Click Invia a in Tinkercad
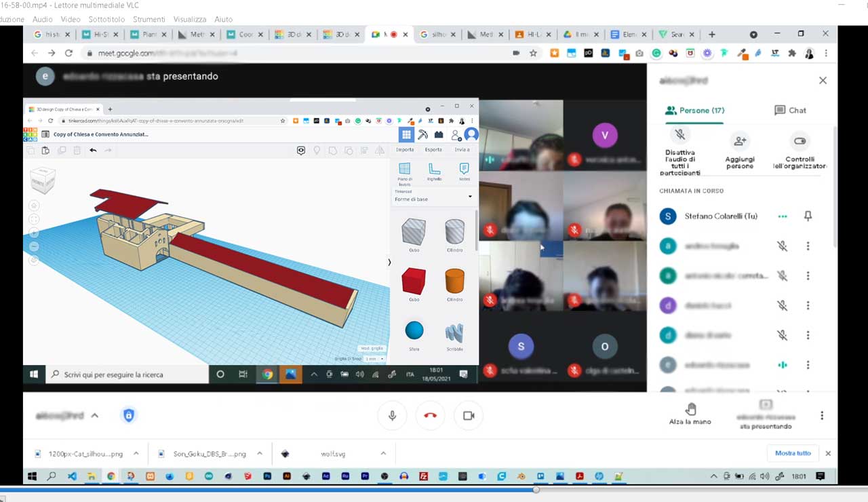The width and height of the screenshot is (868, 502). point(462,150)
